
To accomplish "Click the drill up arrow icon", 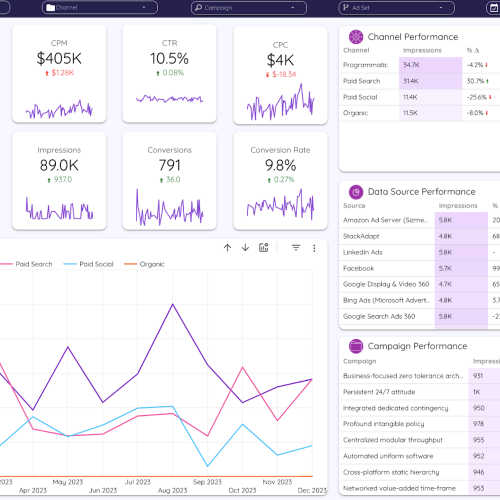I will tap(227, 248).
